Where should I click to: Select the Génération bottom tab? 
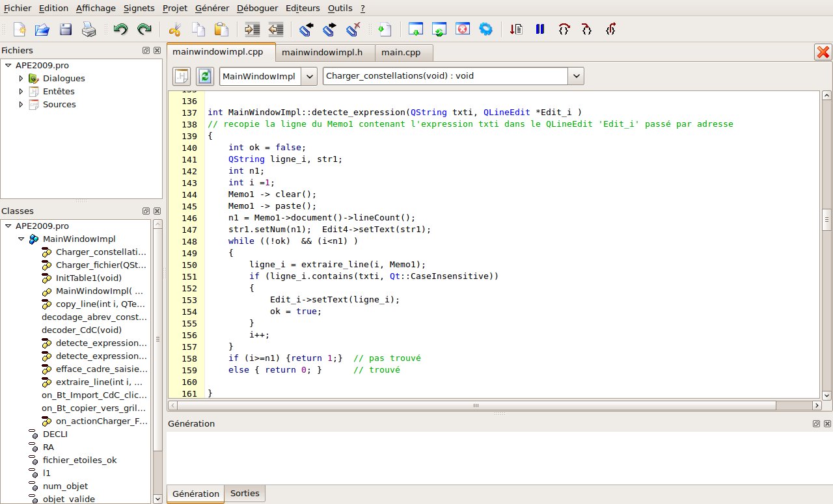pos(195,494)
